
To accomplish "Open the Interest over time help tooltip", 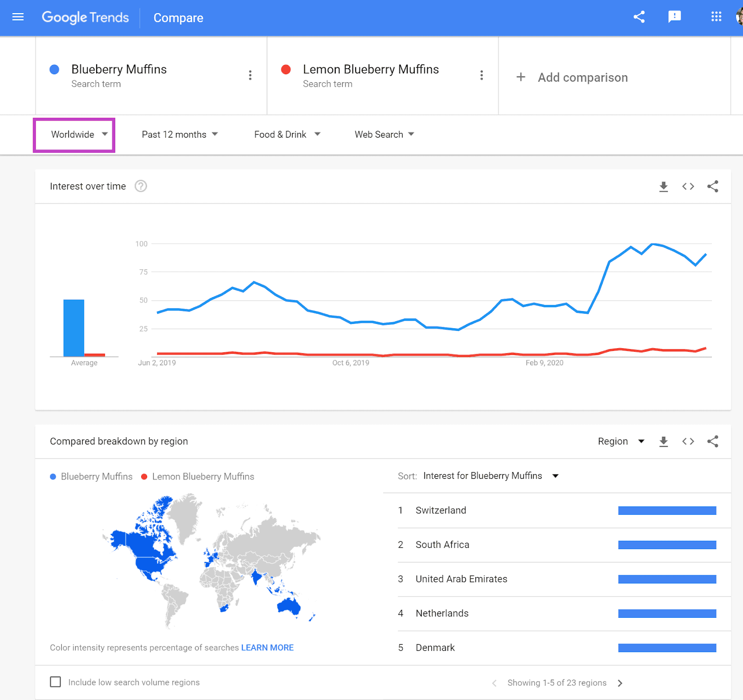I will [x=141, y=186].
